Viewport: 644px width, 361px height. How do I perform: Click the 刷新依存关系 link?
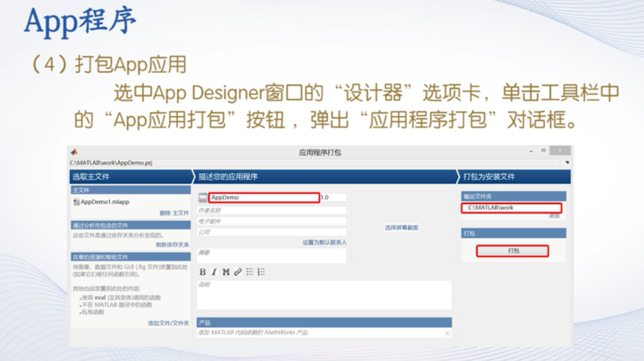173,245
